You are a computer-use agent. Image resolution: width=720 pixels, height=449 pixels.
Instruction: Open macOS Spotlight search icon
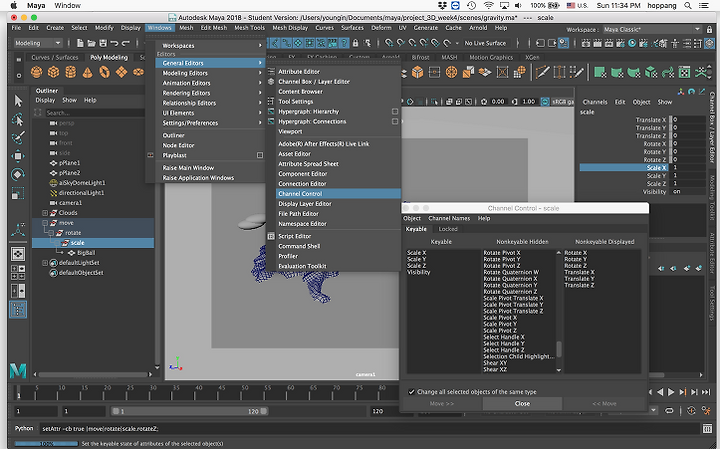(x=687, y=6)
